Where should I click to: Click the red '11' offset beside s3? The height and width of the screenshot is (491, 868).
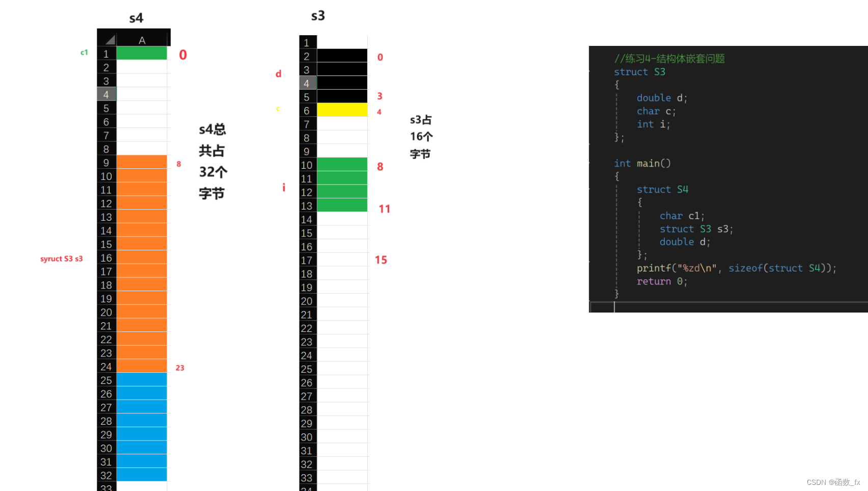(385, 209)
